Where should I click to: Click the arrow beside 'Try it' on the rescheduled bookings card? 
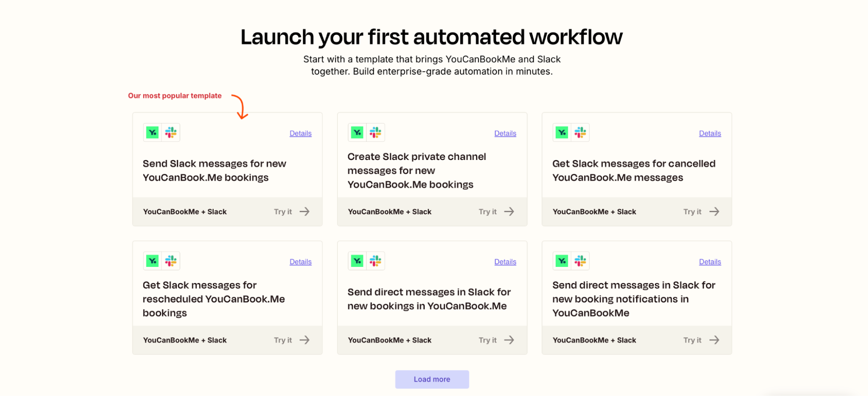(305, 340)
